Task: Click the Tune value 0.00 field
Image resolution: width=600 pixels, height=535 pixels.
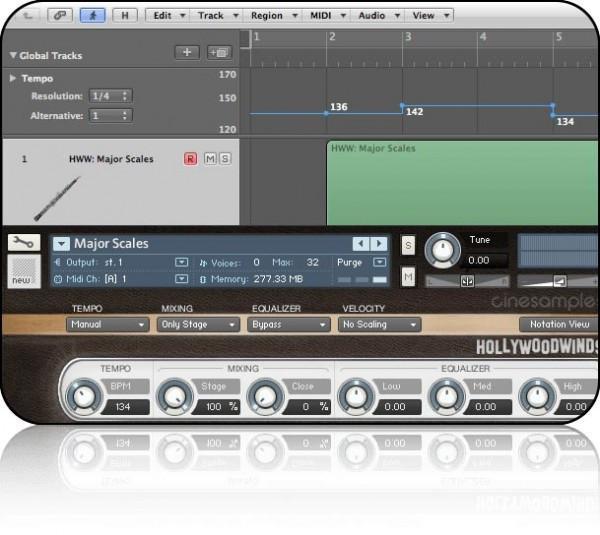Action: coord(485,261)
